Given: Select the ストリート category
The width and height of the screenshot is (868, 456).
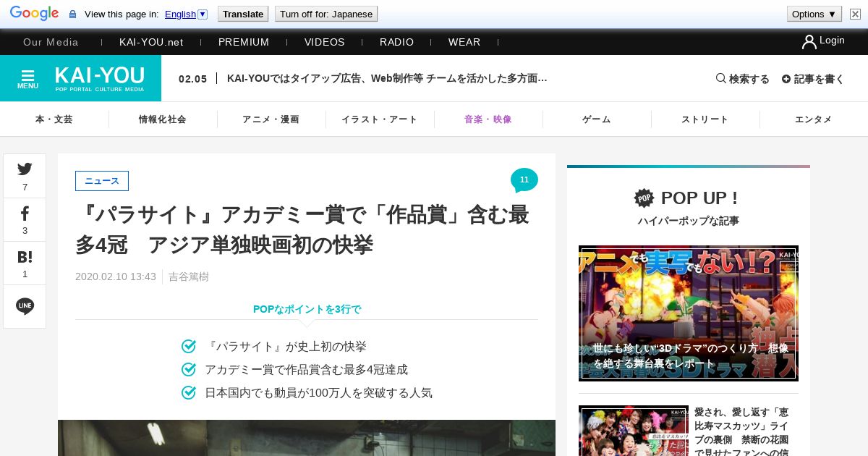Looking at the screenshot, I should point(705,119).
